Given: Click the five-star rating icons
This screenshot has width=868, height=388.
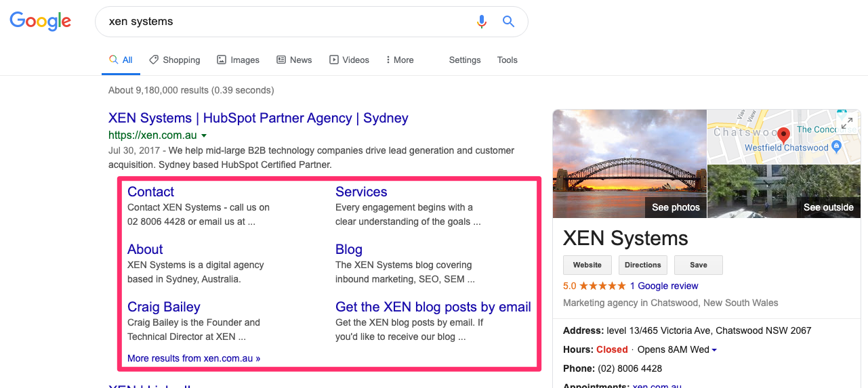Looking at the screenshot, I should click(x=603, y=286).
